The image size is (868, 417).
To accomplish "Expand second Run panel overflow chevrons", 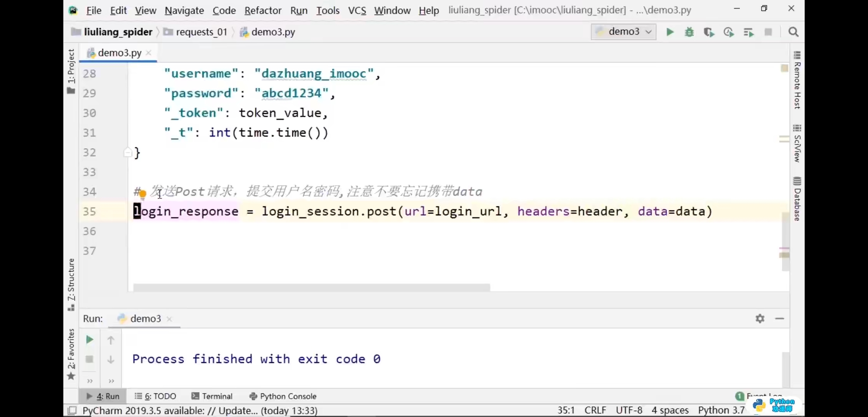I will 111,381.
